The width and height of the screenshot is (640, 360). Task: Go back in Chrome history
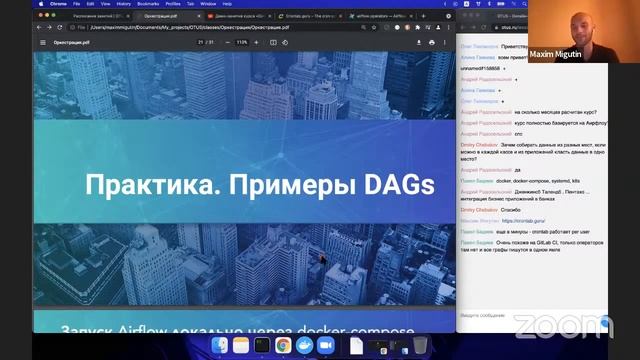tap(39, 27)
